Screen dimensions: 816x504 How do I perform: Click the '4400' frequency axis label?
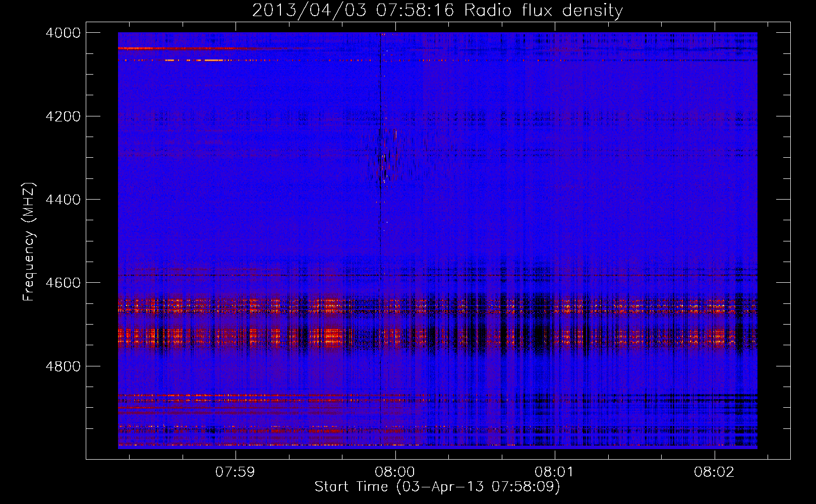[x=63, y=200]
